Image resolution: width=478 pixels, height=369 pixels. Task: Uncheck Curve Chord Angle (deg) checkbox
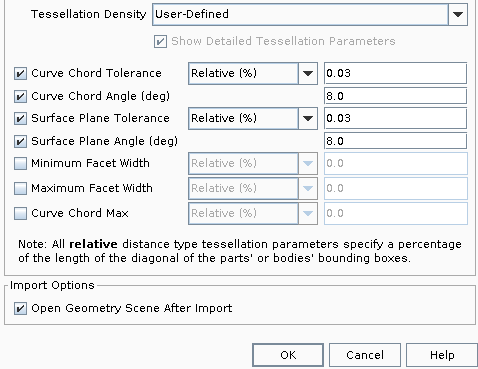coord(20,96)
